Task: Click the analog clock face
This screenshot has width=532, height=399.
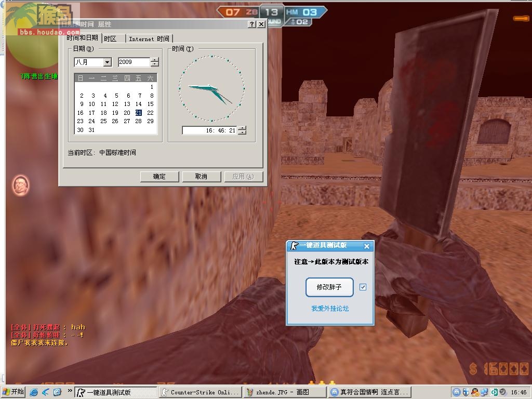Action: (x=212, y=88)
